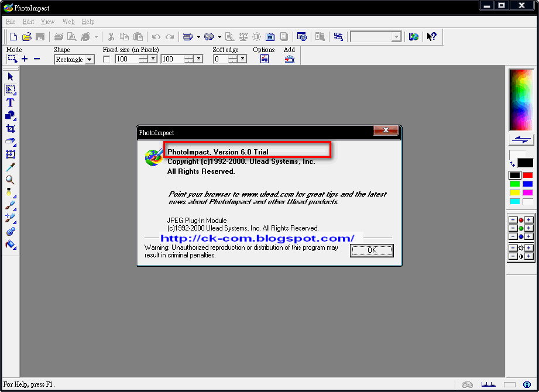Screen dimensions: 539x392
Task: Close the PhotoImpact About dialog
Action: click(386, 130)
